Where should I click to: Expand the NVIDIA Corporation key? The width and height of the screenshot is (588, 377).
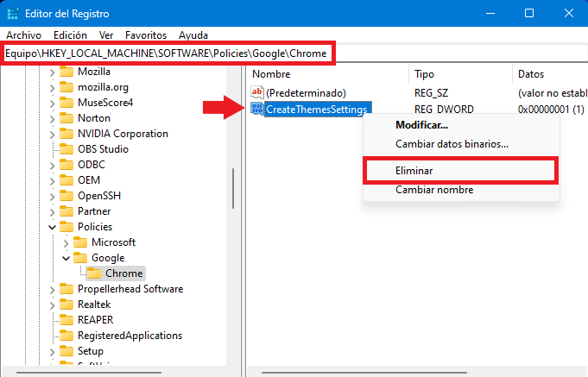(52, 135)
